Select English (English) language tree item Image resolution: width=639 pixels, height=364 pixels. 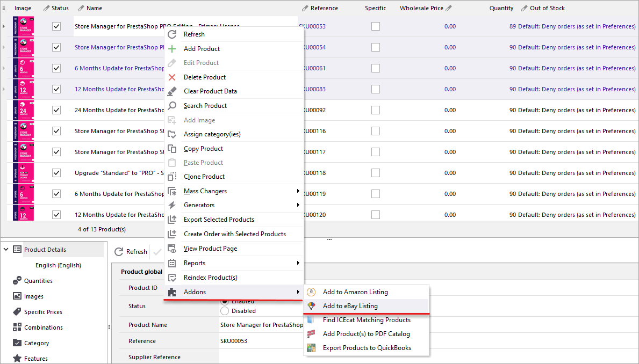point(58,265)
